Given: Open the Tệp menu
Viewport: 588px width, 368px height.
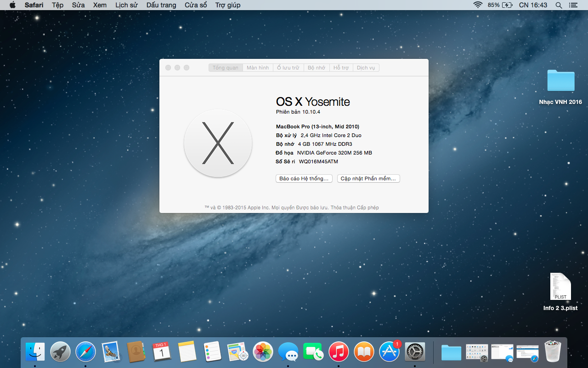Looking at the screenshot, I should [x=57, y=5].
